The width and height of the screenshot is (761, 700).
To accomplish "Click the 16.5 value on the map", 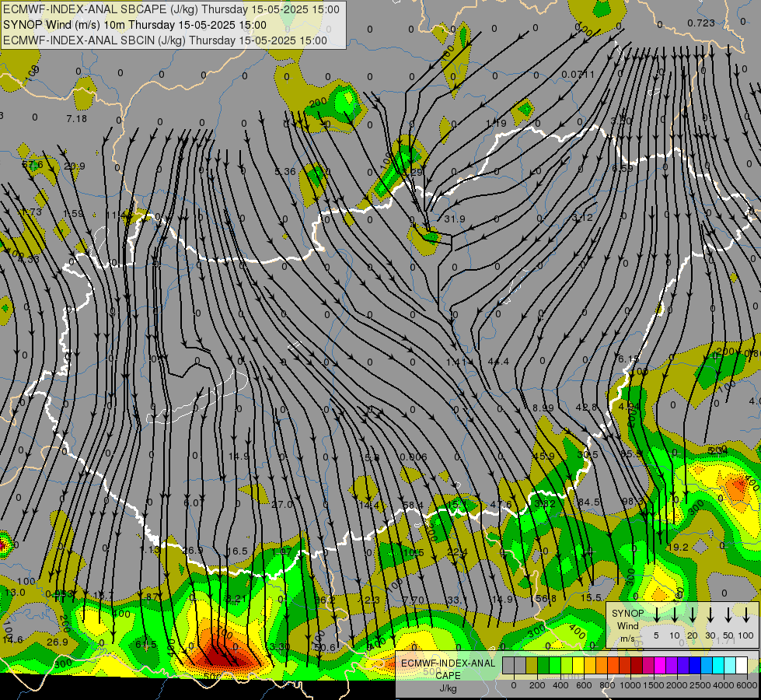I will click(237, 551).
